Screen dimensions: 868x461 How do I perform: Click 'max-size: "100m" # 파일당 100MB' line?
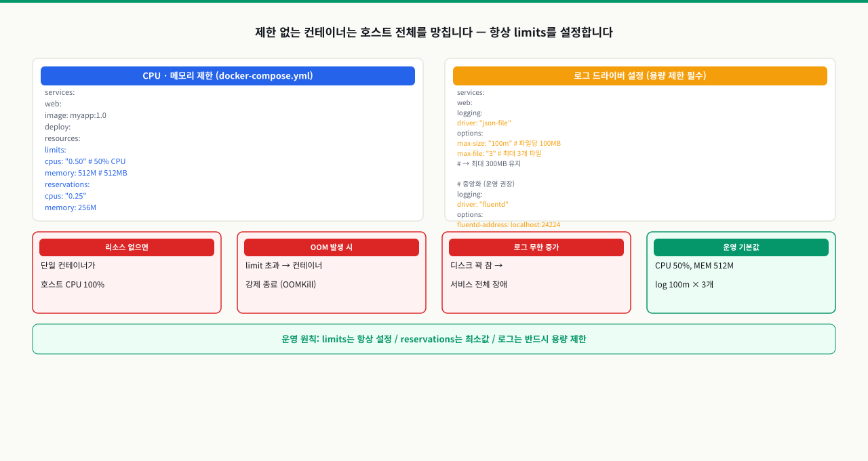(509, 143)
